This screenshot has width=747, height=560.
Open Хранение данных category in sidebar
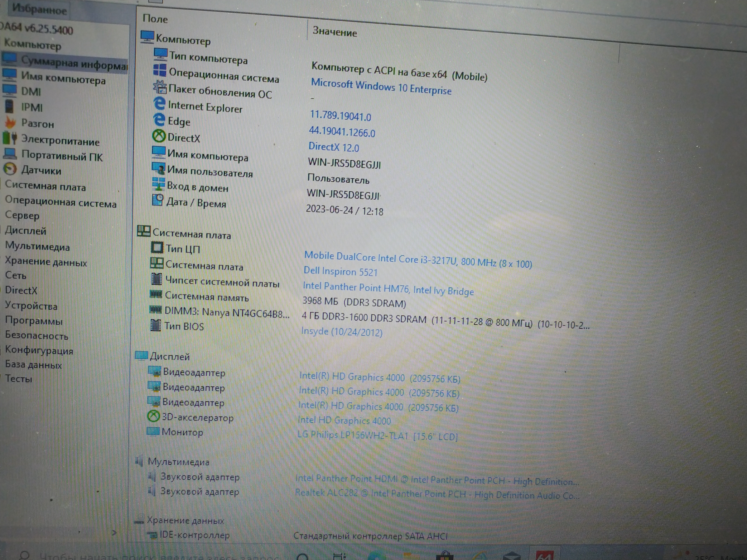point(46,262)
